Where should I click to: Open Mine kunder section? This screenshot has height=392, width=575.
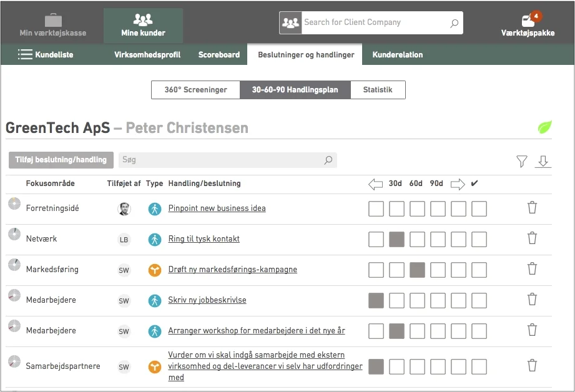pyautogui.click(x=143, y=26)
